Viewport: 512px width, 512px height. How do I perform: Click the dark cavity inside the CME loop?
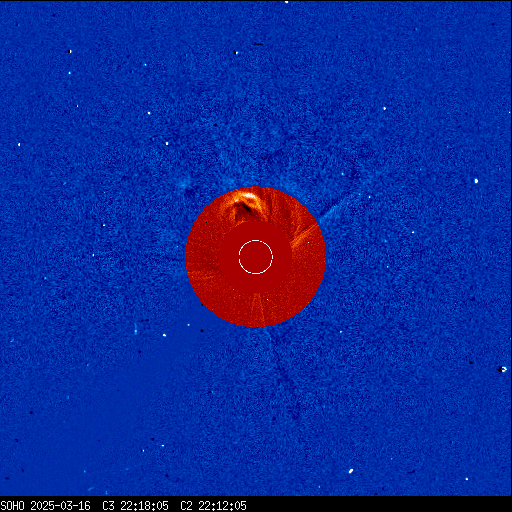point(244,210)
